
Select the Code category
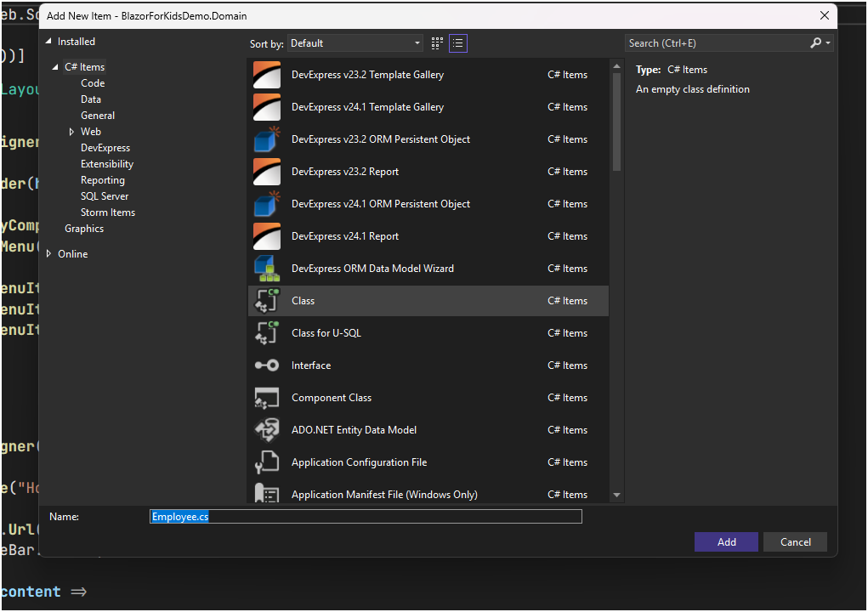click(x=93, y=83)
